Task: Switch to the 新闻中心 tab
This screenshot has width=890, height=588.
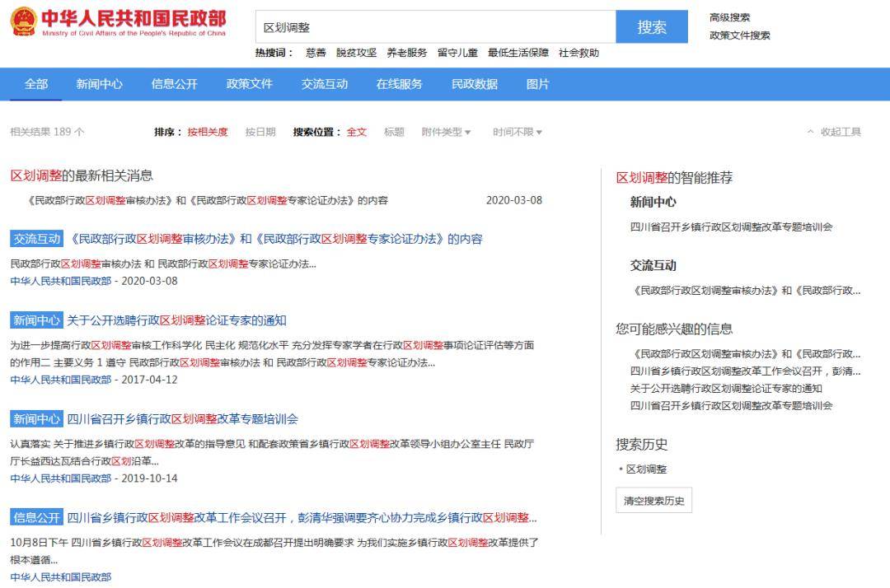Action: 100,84
